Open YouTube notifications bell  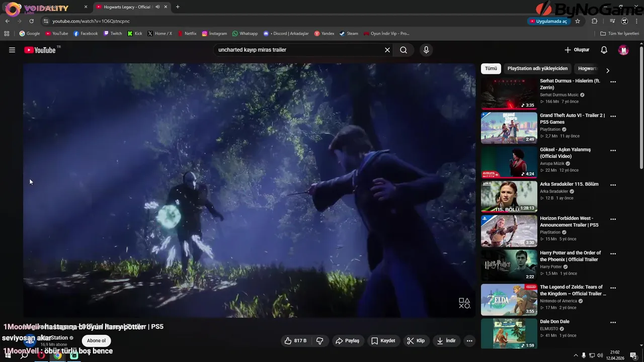[x=604, y=50]
